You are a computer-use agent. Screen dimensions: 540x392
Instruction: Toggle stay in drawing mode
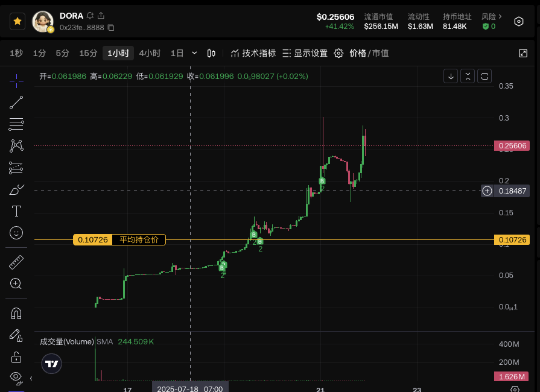[x=16, y=335]
